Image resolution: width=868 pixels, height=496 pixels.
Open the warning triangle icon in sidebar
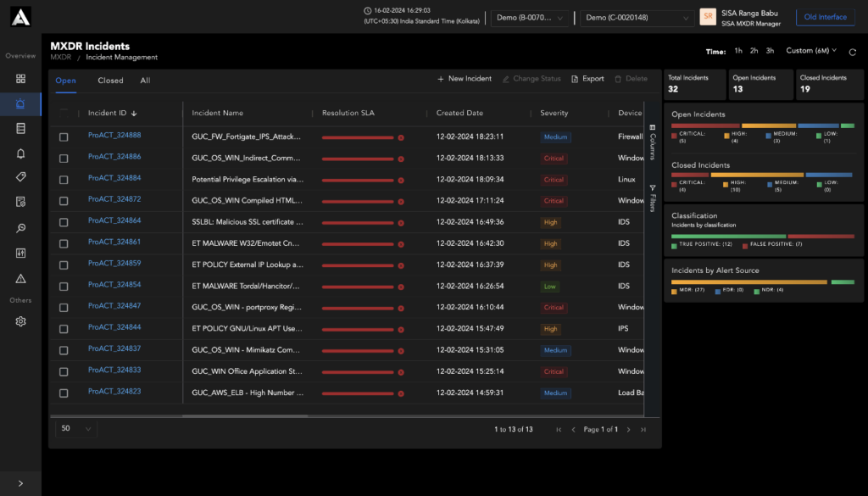20,278
